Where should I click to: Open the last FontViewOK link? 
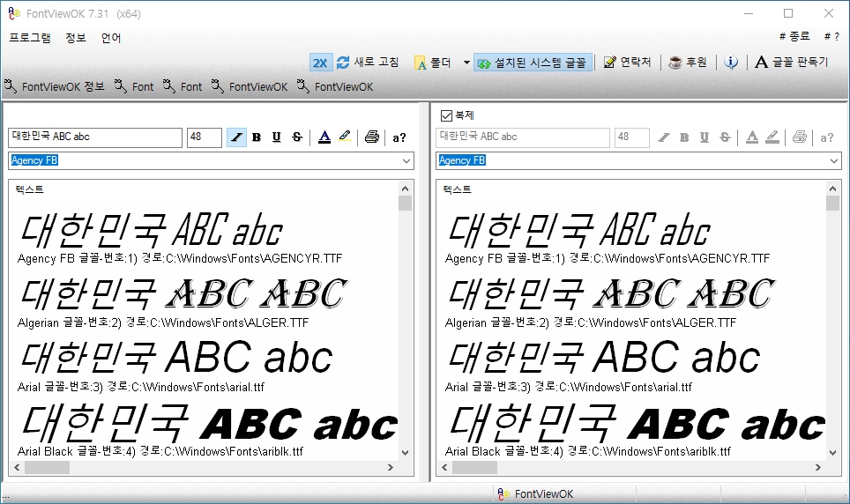click(335, 86)
